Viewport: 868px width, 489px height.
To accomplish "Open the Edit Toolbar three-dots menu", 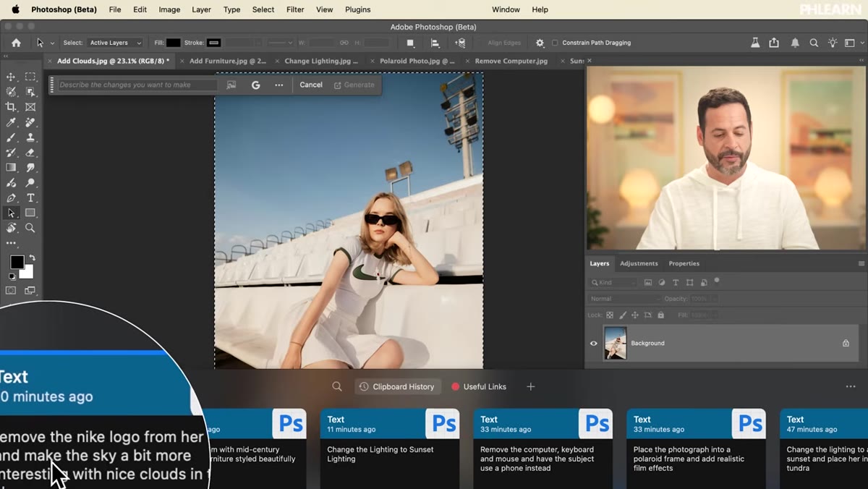I will click(11, 243).
